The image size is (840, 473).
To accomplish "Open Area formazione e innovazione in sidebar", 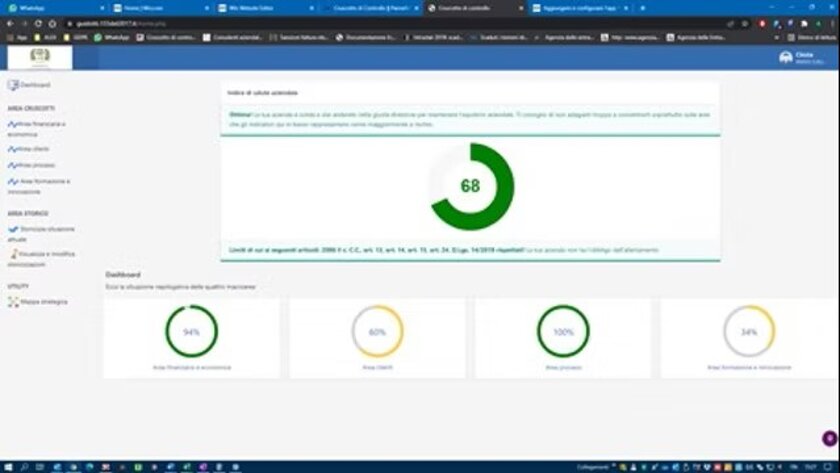I will pos(38,185).
